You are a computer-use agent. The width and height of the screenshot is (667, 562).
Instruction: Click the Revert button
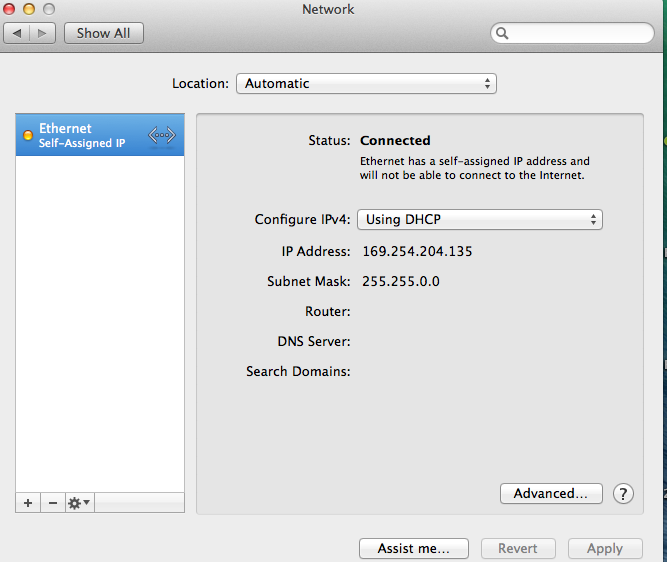coord(517,548)
